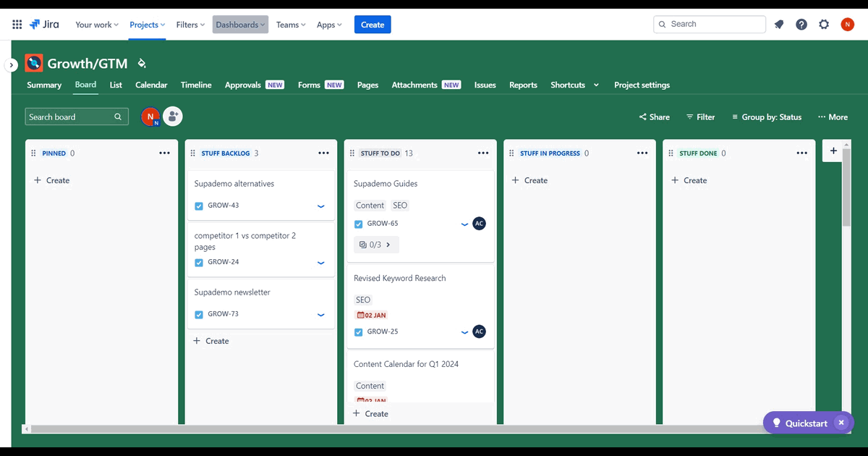868x456 pixels.
Task: Dismiss the Quickstart button
Action: tap(841, 423)
